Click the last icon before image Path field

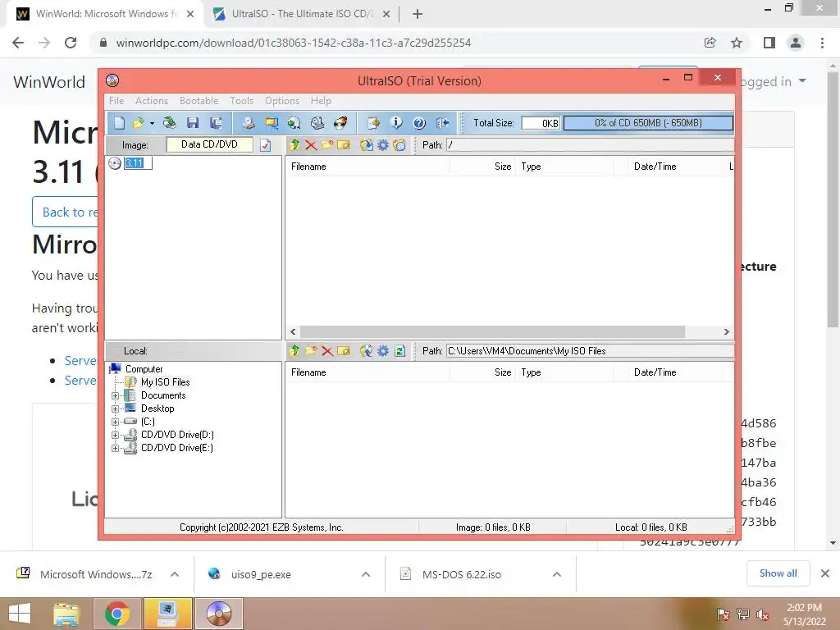[399, 145]
